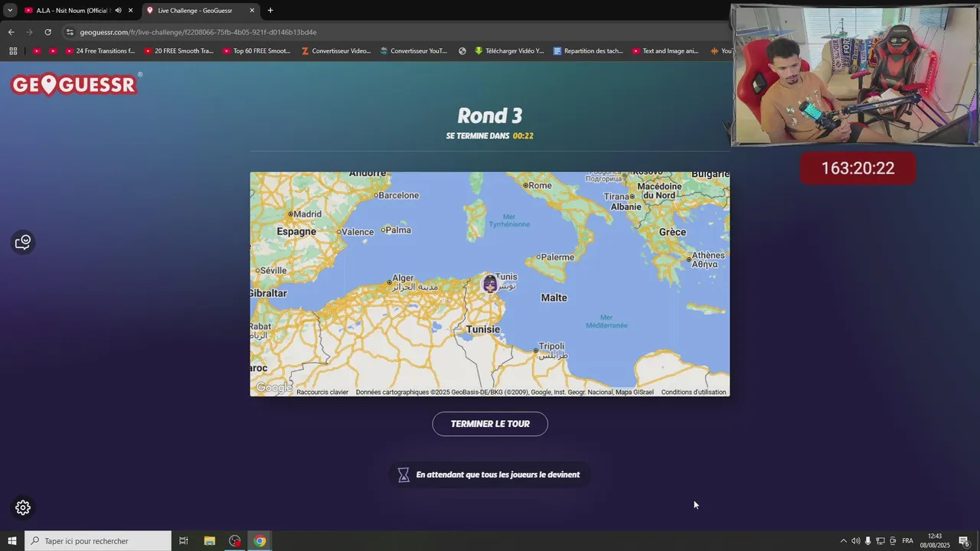Viewport: 980px width, 551px height.
Task: Click the Palerme city marker on the map
Action: pos(539,257)
